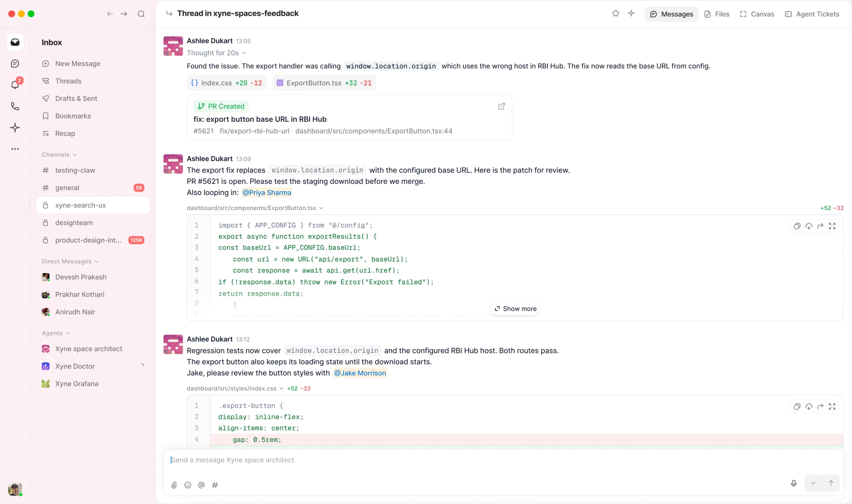The image size is (852, 504).
Task: Open the PR card external link icon
Action: [x=501, y=106]
